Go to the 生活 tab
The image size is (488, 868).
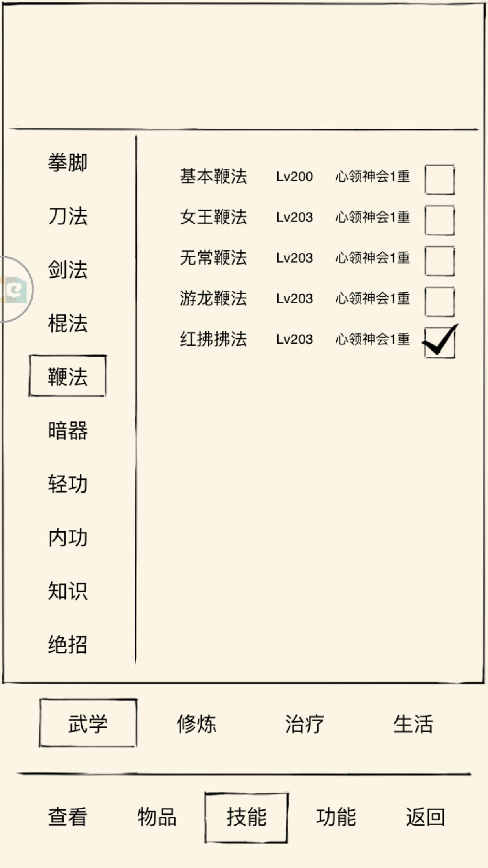pos(413,724)
